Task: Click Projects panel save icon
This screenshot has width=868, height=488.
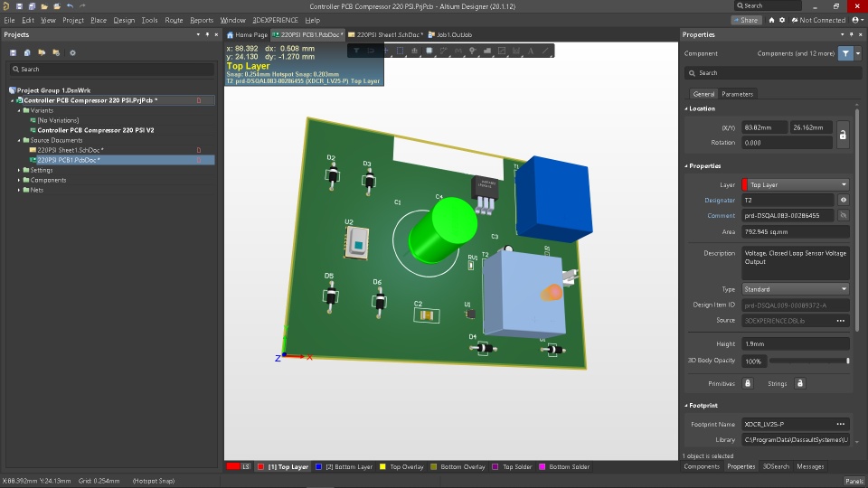Action: click(14, 53)
